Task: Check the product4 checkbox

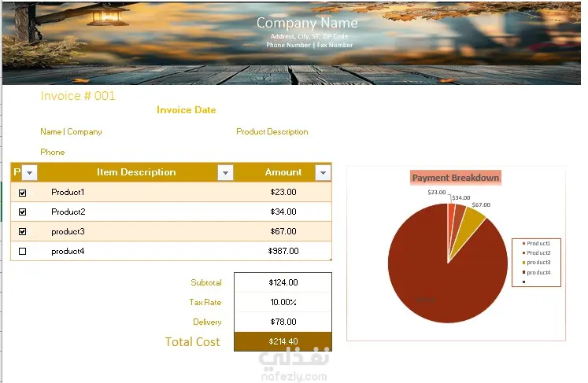Action: (x=23, y=251)
